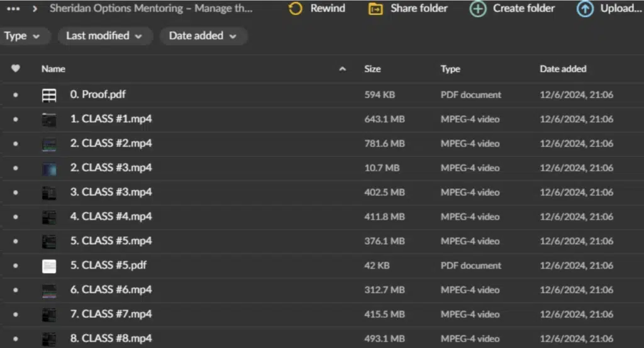
Task: Sort by the Size column header
Action: [x=372, y=69]
